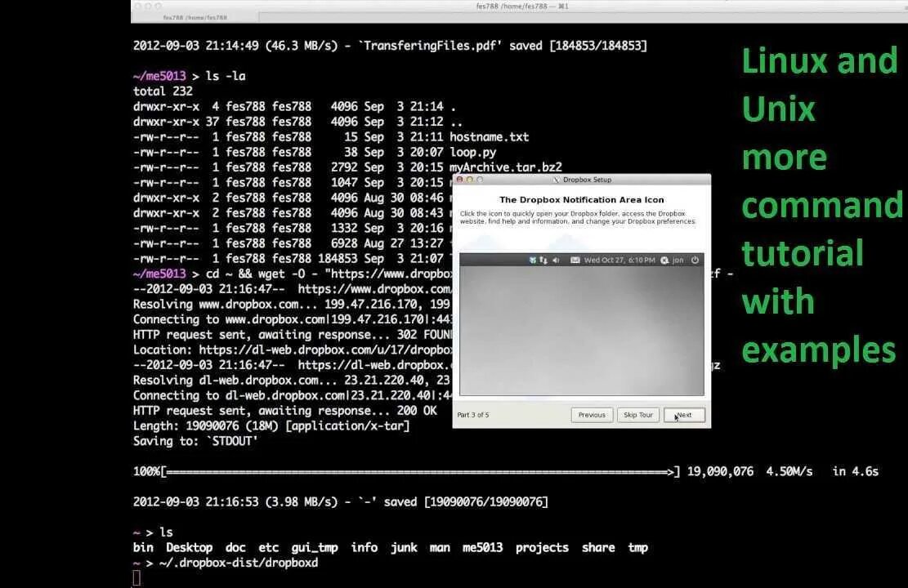Click 'etc' in the ls output

click(x=269, y=547)
